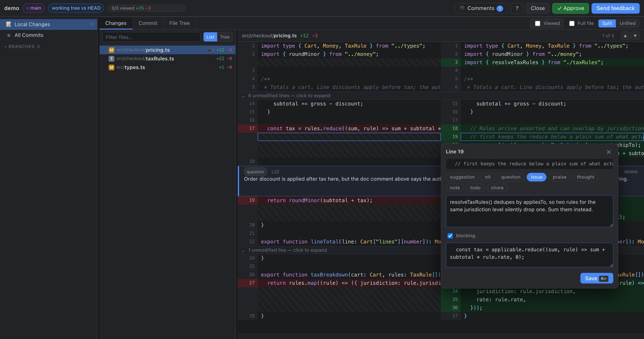Expand the BRANCHES section
The image size is (644, 339).
pyautogui.click(x=22, y=47)
